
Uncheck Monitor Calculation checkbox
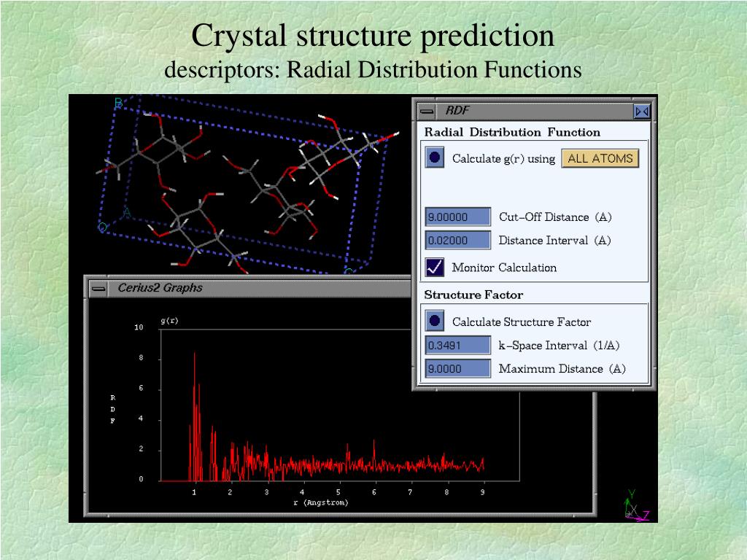(435, 267)
